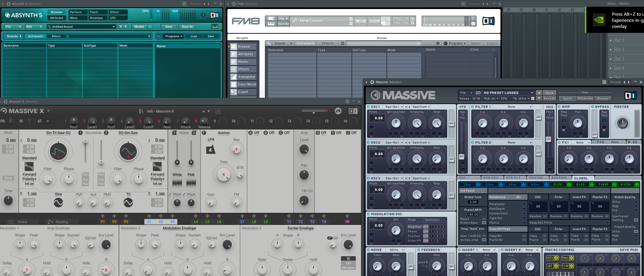Open the gear options icon for FM8
This screenshot has height=276, width=644.
[234, 4]
